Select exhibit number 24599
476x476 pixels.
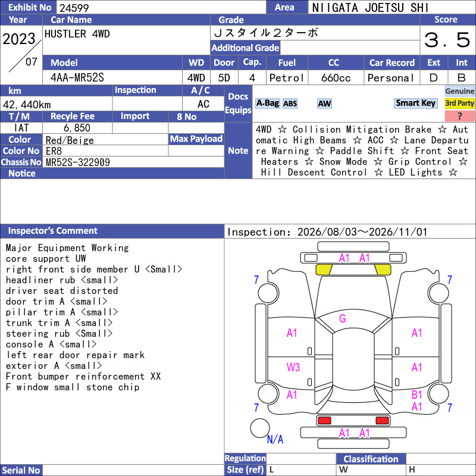pos(74,8)
